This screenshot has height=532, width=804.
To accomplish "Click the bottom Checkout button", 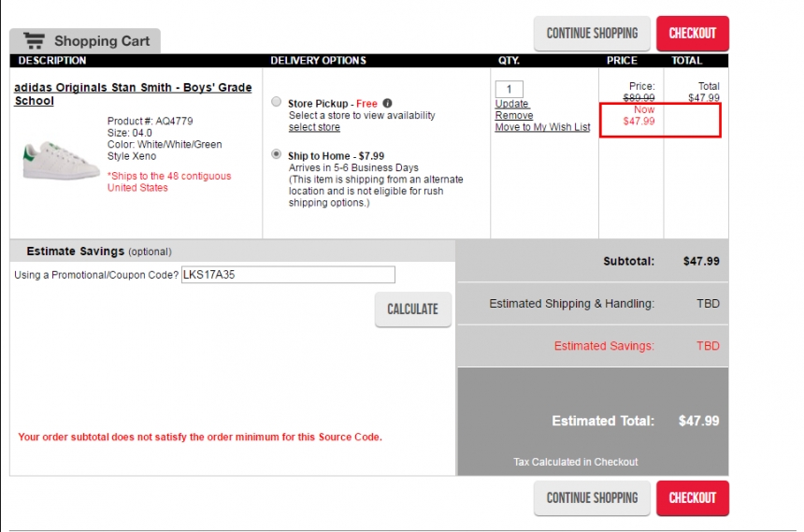I will pyautogui.click(x=692, y=498).
